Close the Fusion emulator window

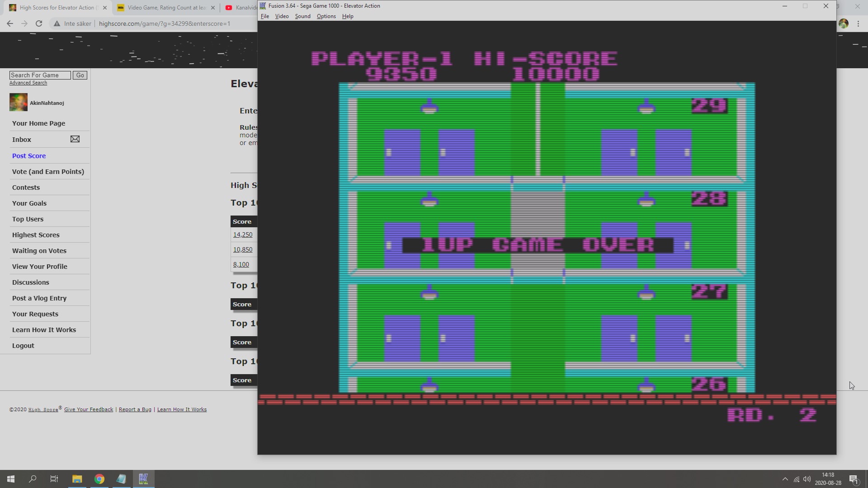[x=826, y=6]
